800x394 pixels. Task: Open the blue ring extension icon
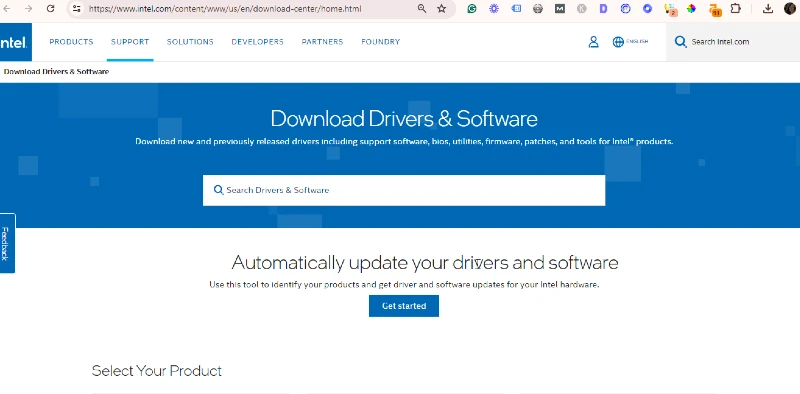click(x=647, y=9)
